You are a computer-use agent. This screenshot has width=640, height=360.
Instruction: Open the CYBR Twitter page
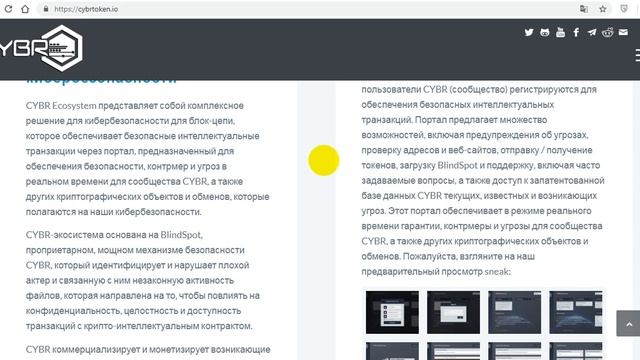tap(529, 32)
